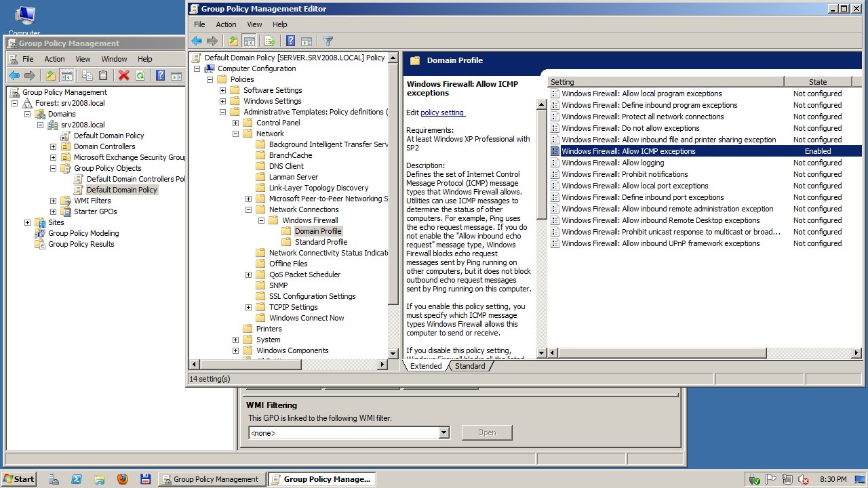Click the Setting column header

(x=666, y=82)
